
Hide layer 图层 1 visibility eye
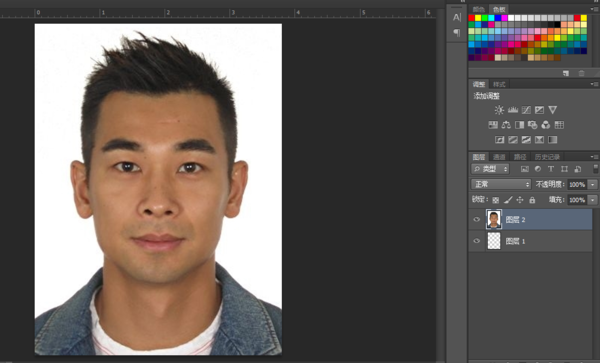(476, 241)
